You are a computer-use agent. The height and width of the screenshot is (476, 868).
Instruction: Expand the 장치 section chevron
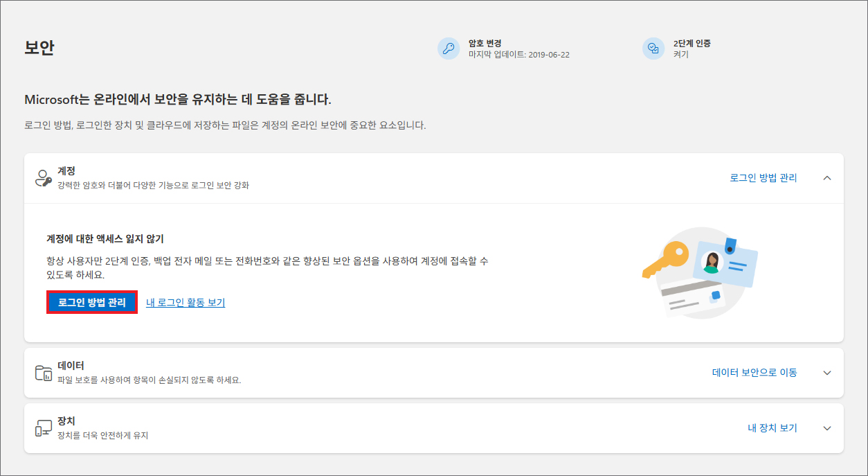point(827,428)
